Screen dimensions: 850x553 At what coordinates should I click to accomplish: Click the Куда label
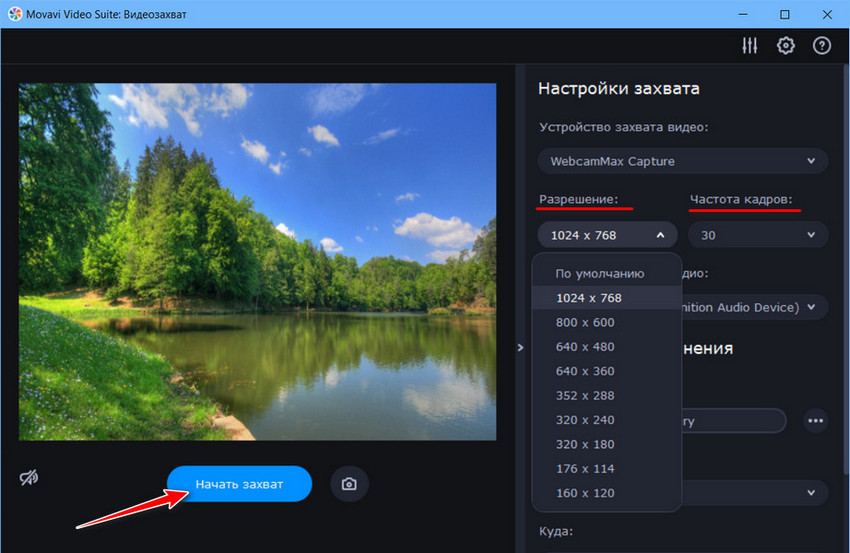point(556,531)
